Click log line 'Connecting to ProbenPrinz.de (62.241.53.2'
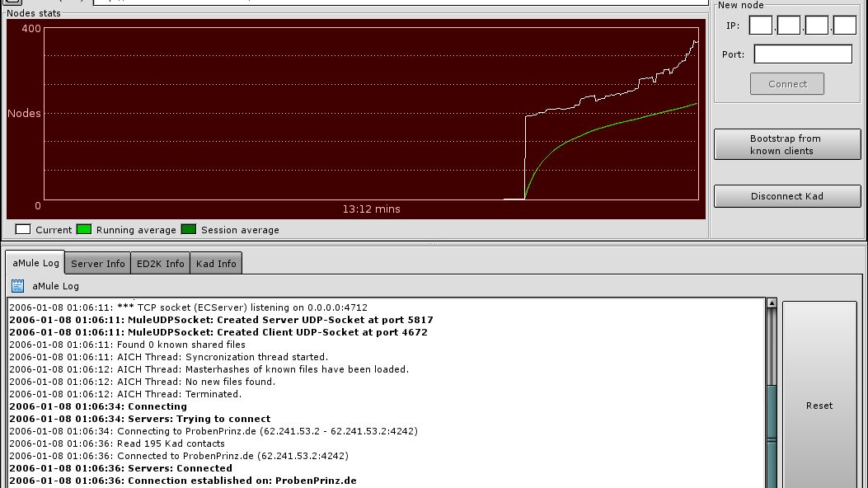Viewport: 868px width, 488px height. point(213,431)
